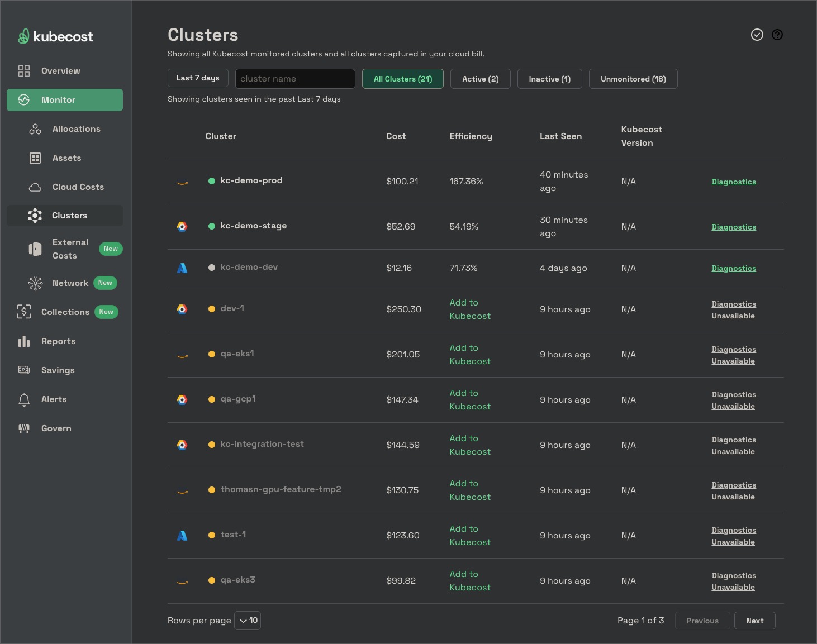Click GCP provider icon for dev-1
817x644 pixels.
(x=182, y=309)
